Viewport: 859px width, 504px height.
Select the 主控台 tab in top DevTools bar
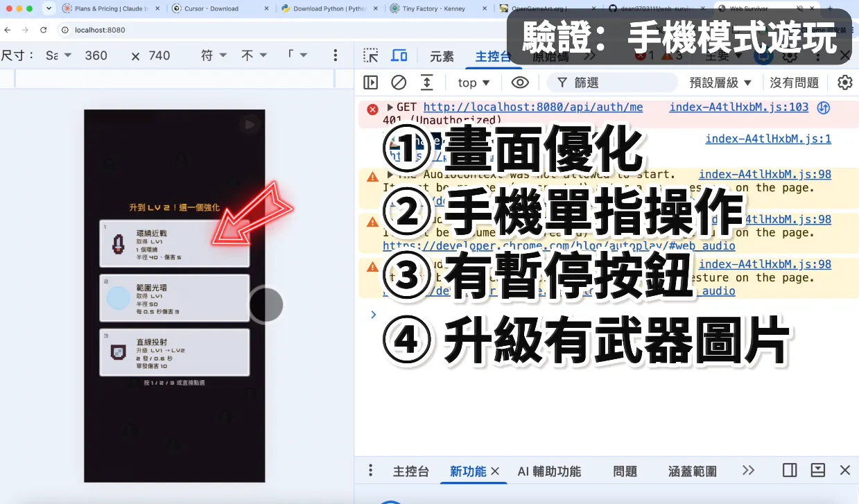493,56
